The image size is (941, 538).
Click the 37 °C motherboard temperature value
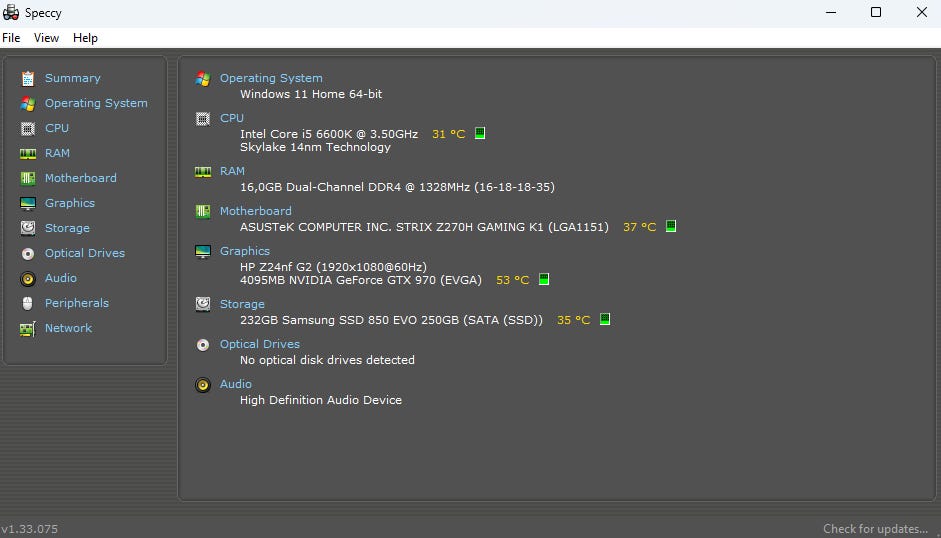pyautogui.click(x=640, y=227)
